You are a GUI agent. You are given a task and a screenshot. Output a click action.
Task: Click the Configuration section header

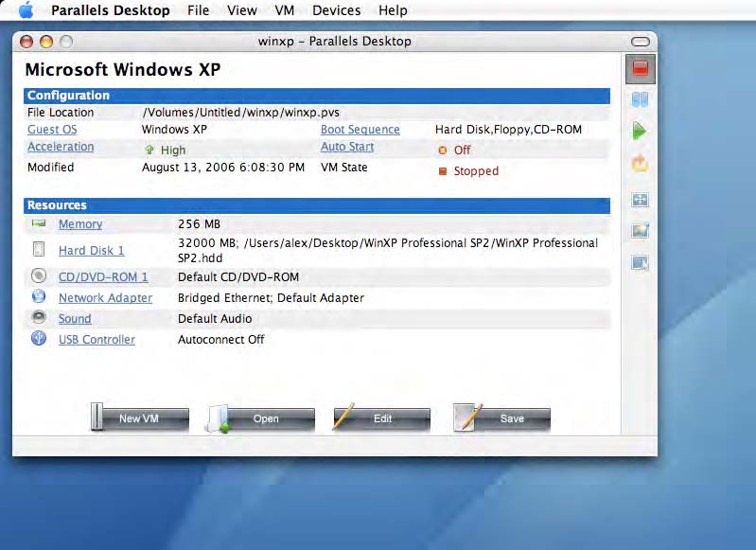coord(317,96)
